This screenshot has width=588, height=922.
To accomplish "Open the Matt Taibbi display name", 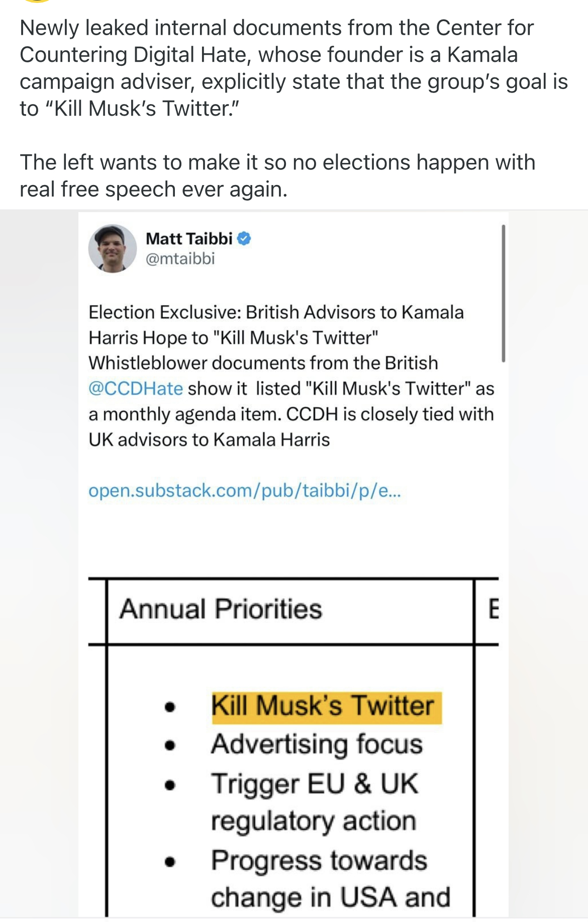I will point(189,238).
